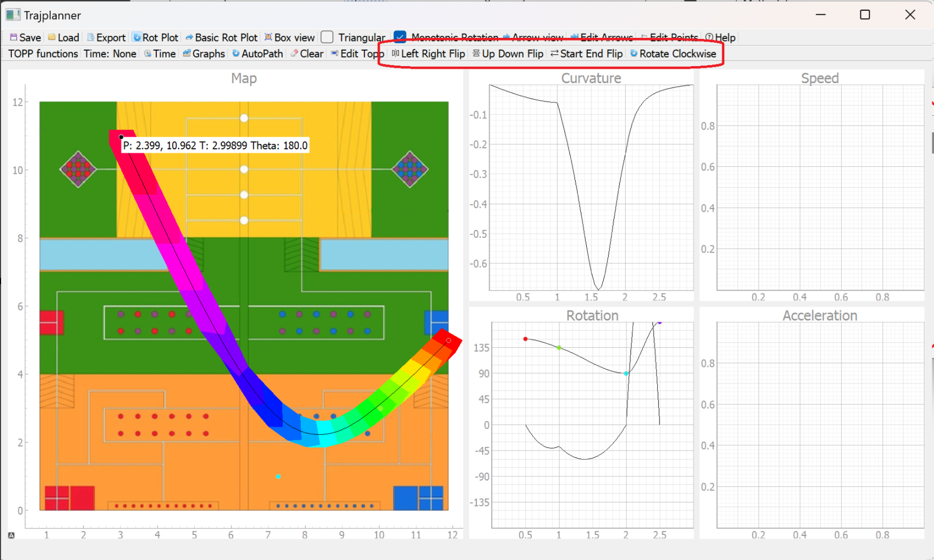Open TOPP functions menu
The height and width of the screenshot is (560, 934).
click(43, 54)
